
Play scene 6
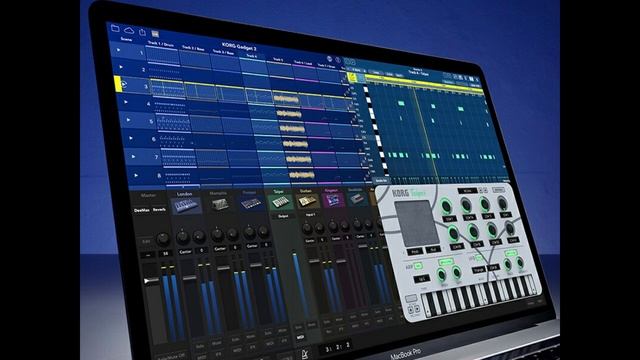pos(131,138)
